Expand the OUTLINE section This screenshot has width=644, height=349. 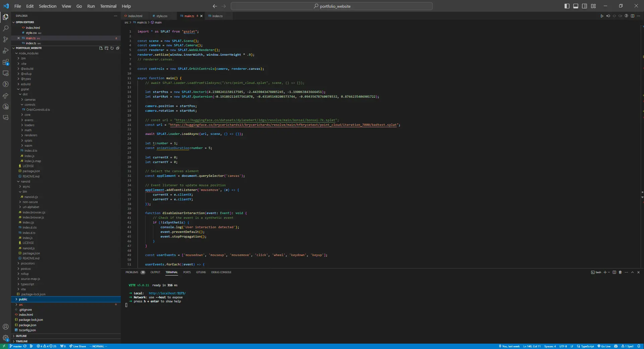[21, 336]
